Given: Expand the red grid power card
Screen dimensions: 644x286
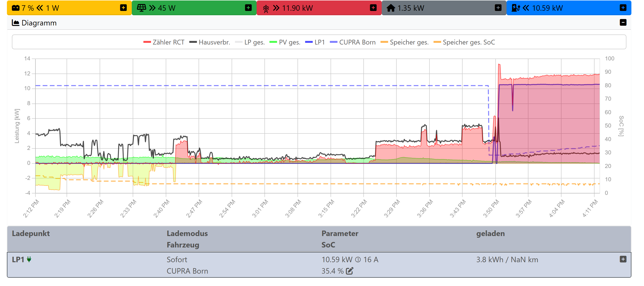Looking at the screenshot, I should (373, 8).
